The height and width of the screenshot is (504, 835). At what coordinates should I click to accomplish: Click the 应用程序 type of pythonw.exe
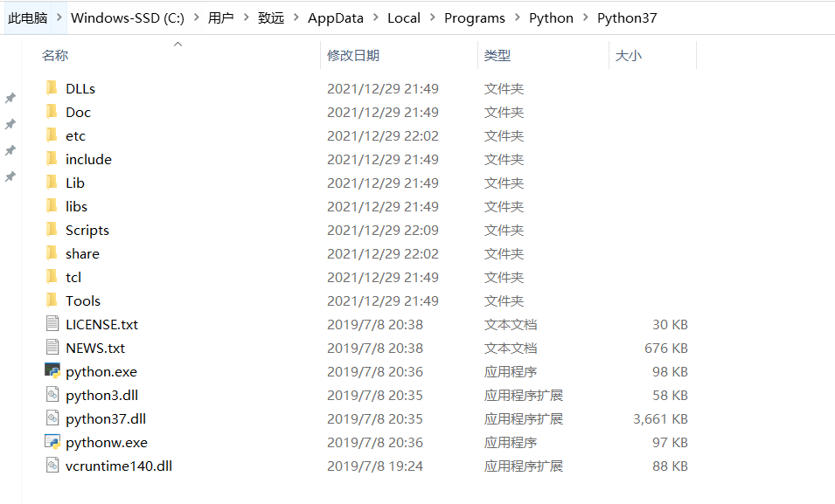(x=511, y=443)
